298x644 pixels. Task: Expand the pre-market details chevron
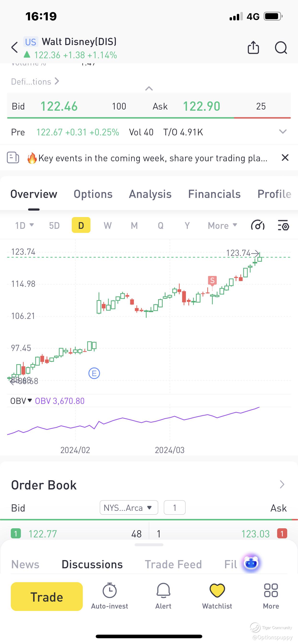(x=283, y=132)
